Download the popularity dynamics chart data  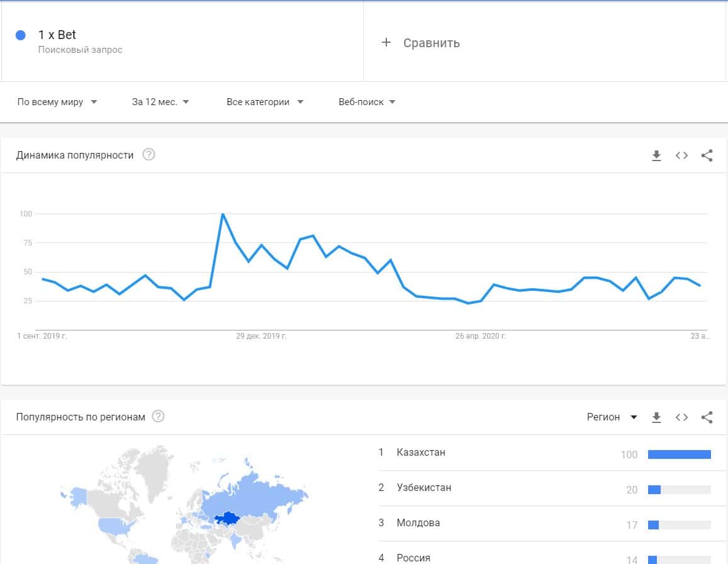(x=656, y=155)
